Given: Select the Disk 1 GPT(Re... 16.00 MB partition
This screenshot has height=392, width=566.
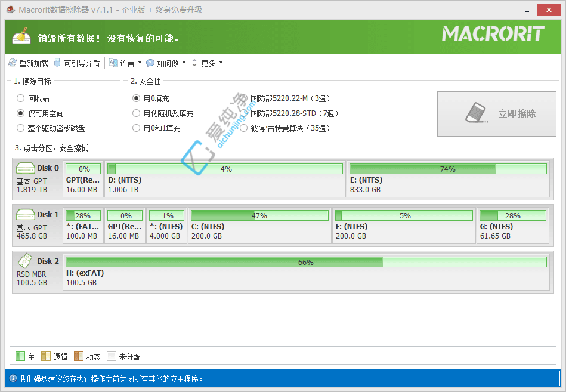Looking at the screenshot, I should pyautogui.click(x=125, y=226).
